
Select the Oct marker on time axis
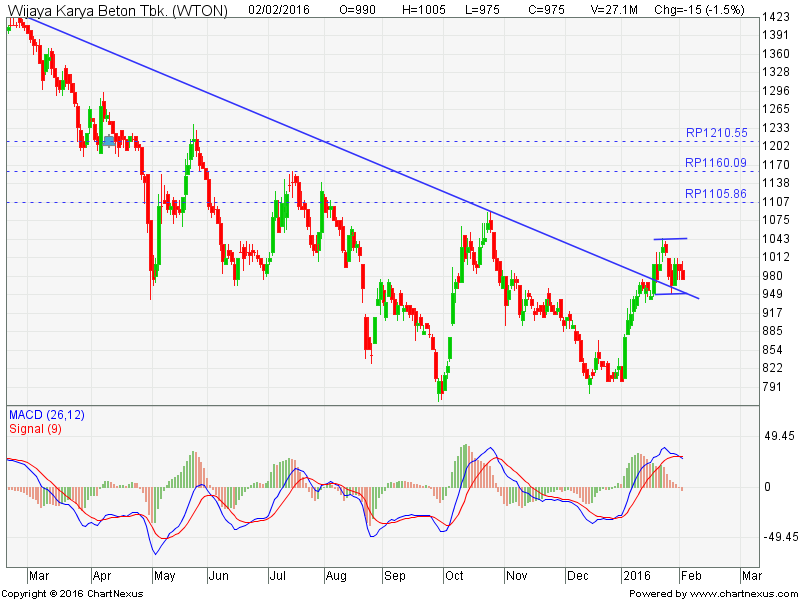click(455, 576)
